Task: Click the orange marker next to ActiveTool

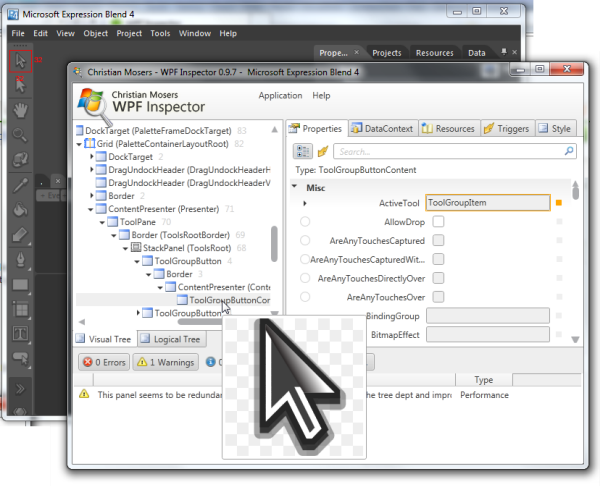Action: click(559, 203)
